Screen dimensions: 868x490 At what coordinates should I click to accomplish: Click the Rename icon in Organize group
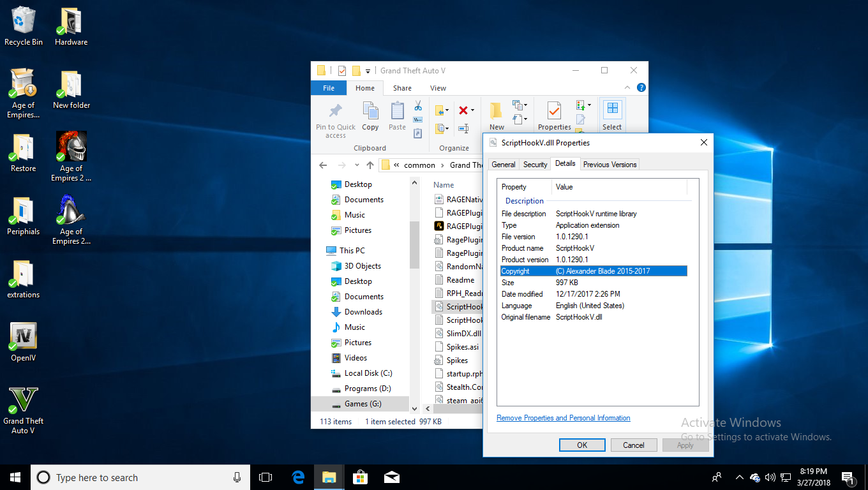click(x=463, y=128)
